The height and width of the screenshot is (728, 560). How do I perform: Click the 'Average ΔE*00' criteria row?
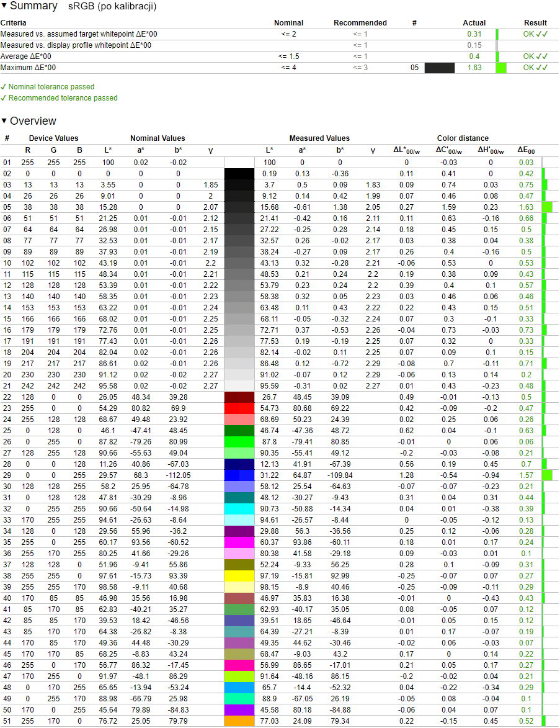coord(279,56)
